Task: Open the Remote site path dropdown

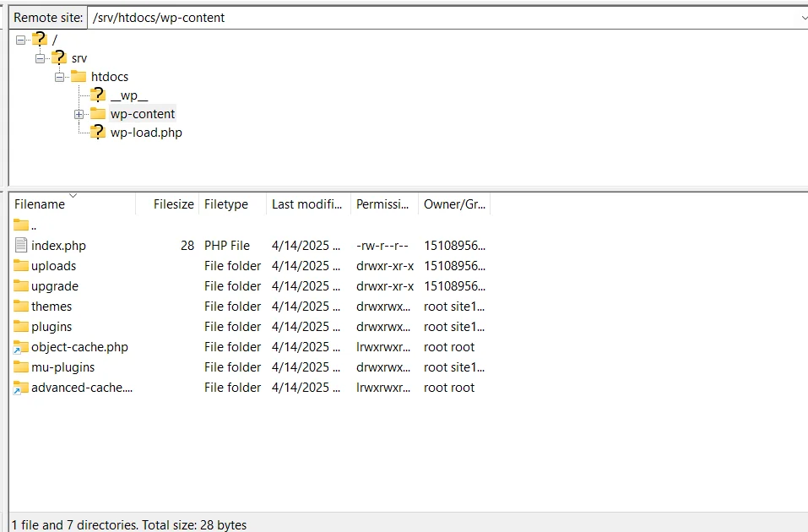Action: tap(803, 18)
